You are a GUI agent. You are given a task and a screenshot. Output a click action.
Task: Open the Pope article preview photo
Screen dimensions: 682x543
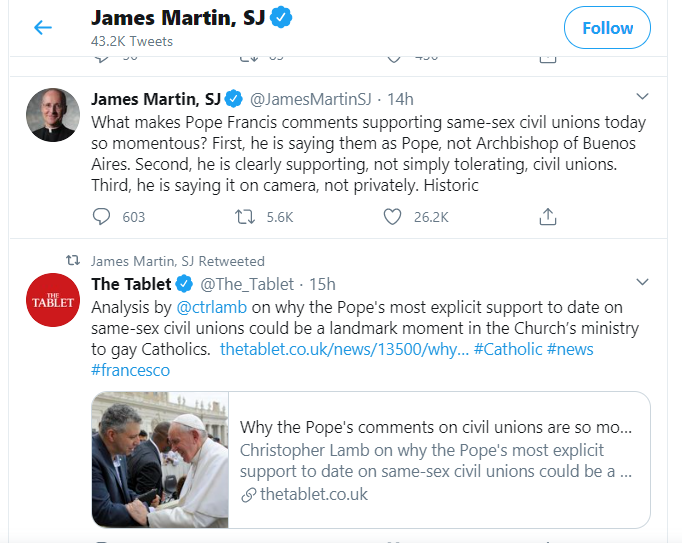pyautogui.click(x=160, y=459)
